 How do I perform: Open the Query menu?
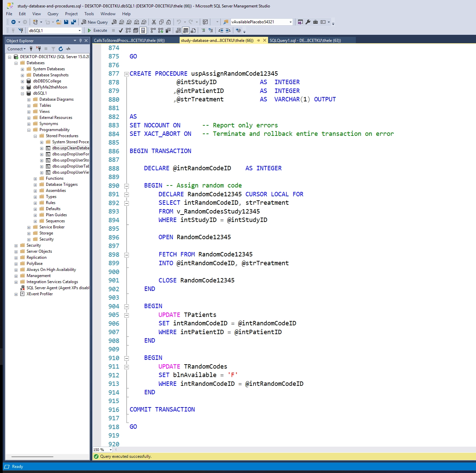click(53, 14)
